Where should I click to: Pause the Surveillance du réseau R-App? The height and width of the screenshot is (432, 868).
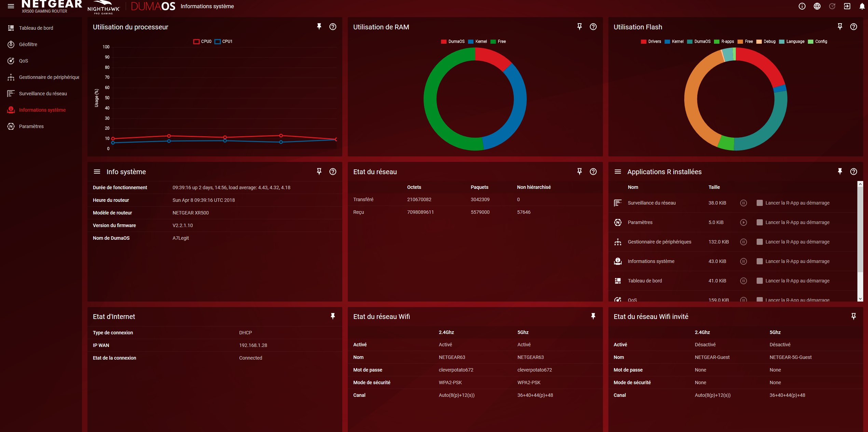coord(743,203)
